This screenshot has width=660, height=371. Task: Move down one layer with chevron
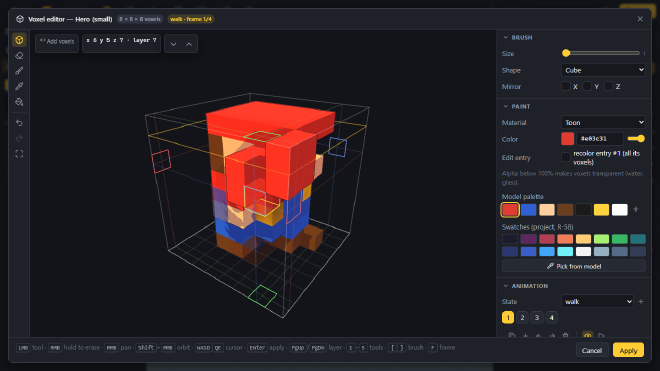click(173, 44)
